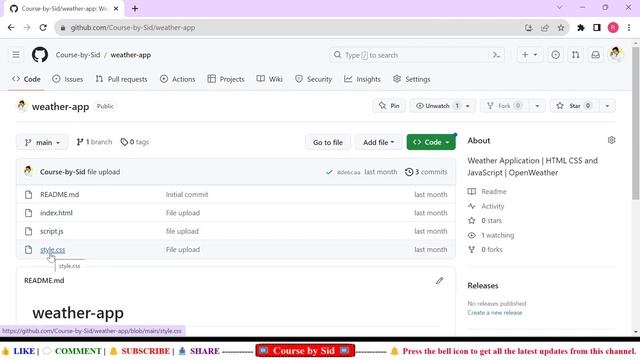The height and width of the screenshot is (360, 640).
Task: Open the Initial commit message link
Action: pos(187,195)
